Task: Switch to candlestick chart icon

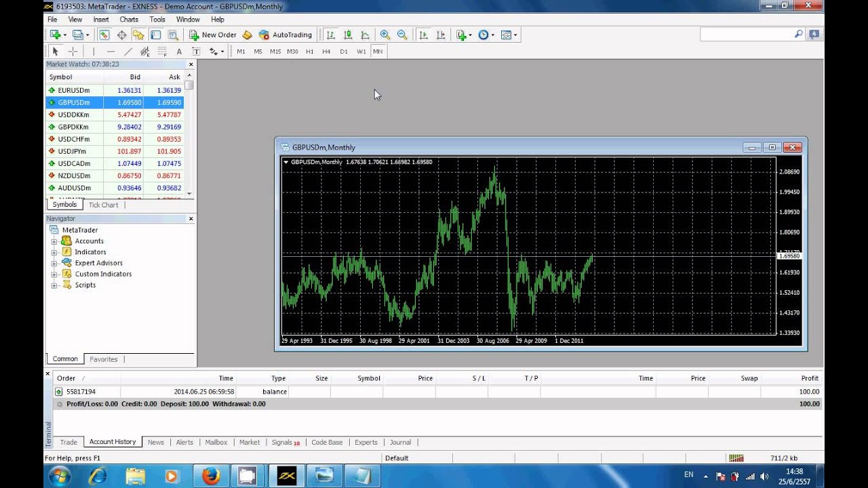Action: [x=347, y=35]
